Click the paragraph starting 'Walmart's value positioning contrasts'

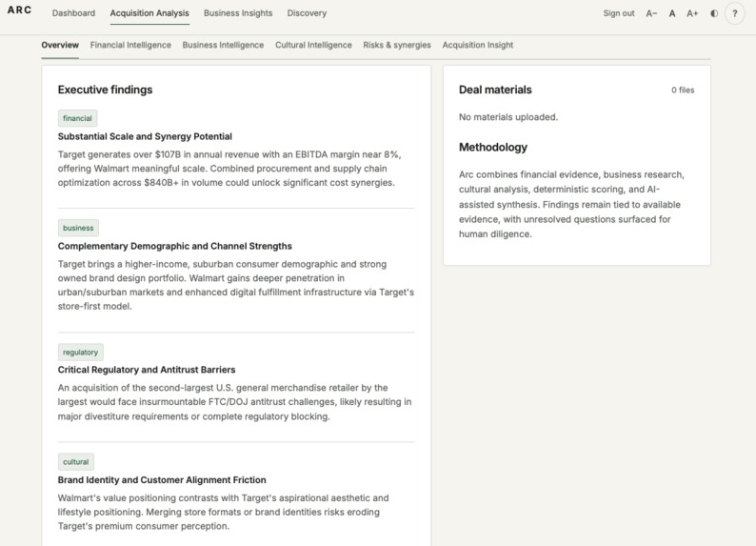223,512
